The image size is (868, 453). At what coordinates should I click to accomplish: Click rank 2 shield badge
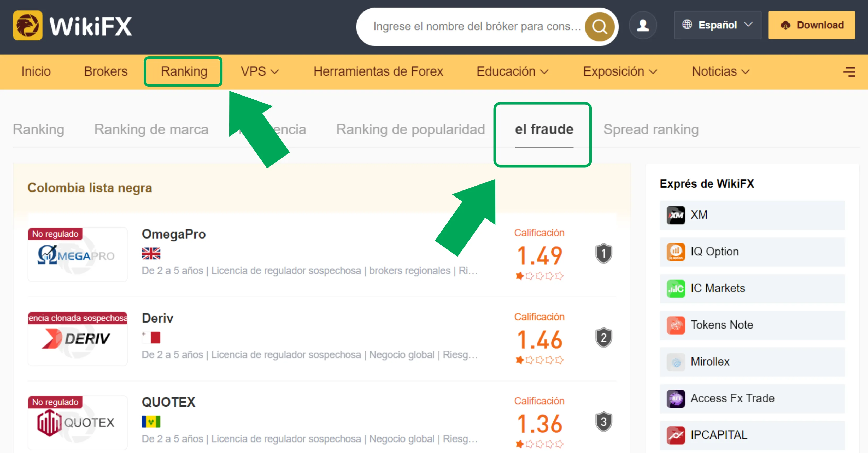[603, 337]
